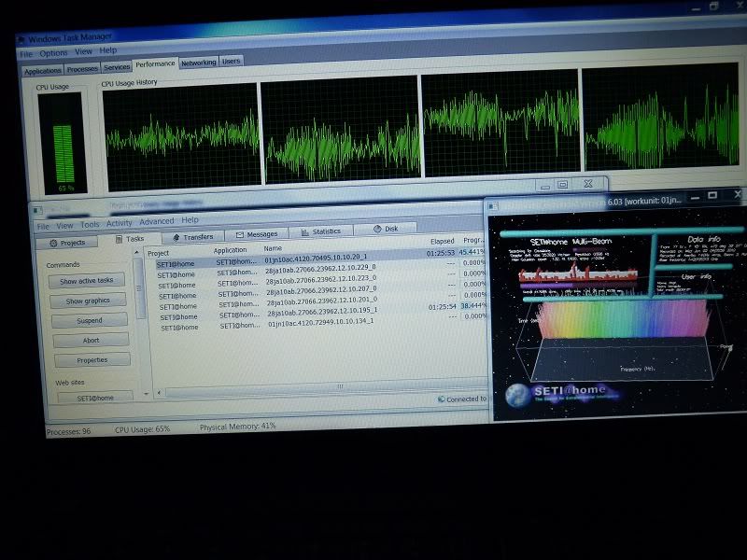Screen dimensions: 747x560
Task: Click the Abort button
Action: 92,340
